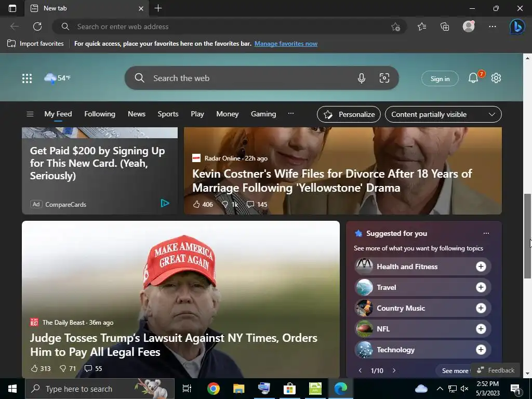Open the browser profile avatar
The image size is (532, 399).
point(469,26)
